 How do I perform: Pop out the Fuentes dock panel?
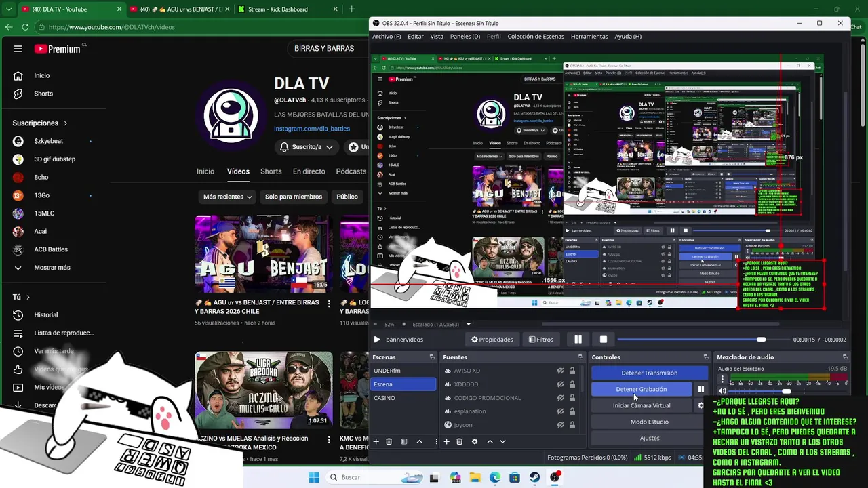click(x=580, y=357)
